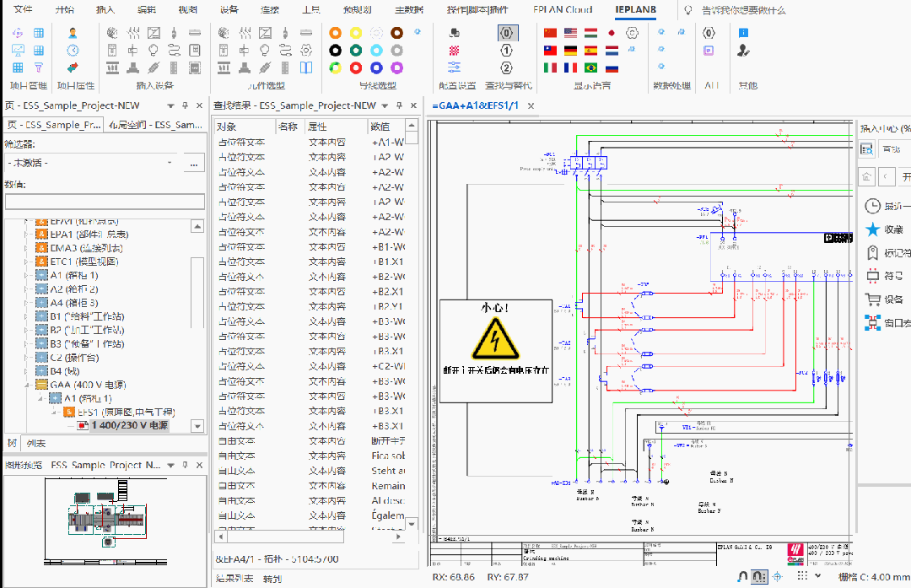The image size is (911, 588).
Task: Click the Brazil flag language icon
Action: pos(591,68)
